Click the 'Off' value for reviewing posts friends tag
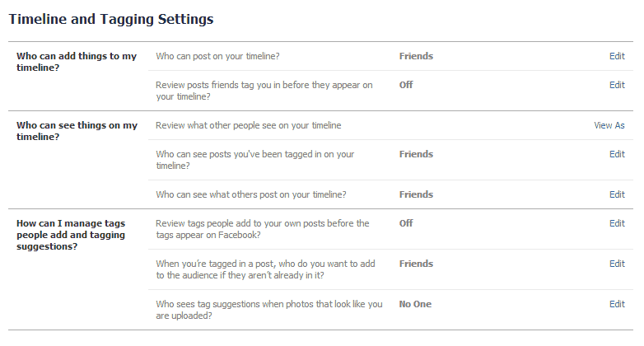644x346 pixels. click(x=406, y=85)
